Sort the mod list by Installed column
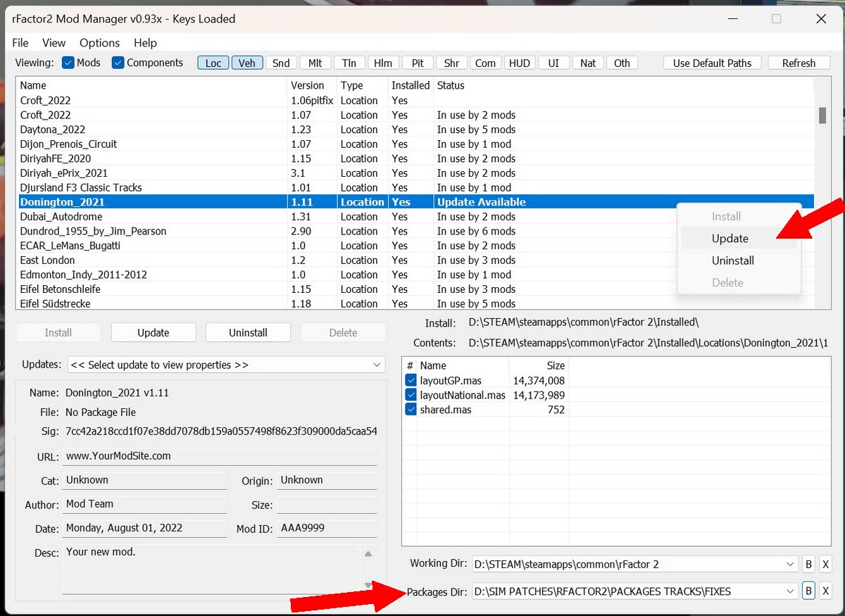 tap(411, 85)
